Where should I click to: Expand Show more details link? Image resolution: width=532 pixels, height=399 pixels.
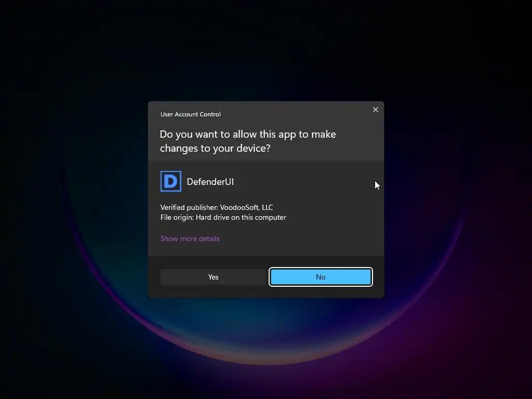click(190, 238)
